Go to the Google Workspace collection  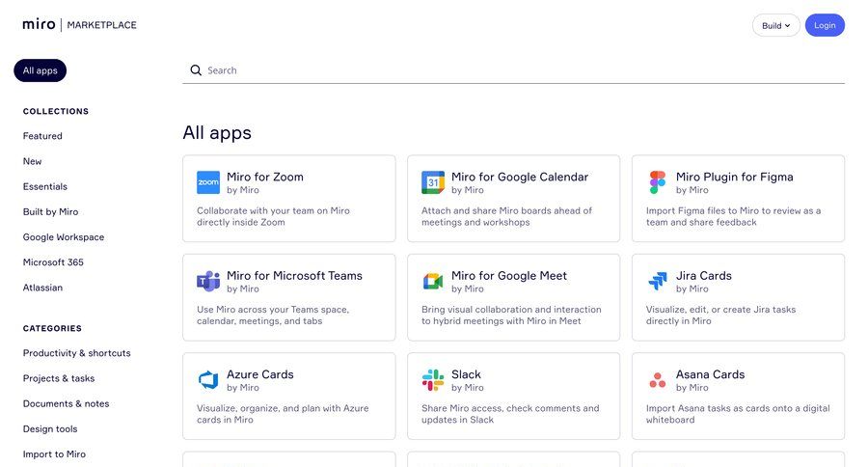coord(64,237)
